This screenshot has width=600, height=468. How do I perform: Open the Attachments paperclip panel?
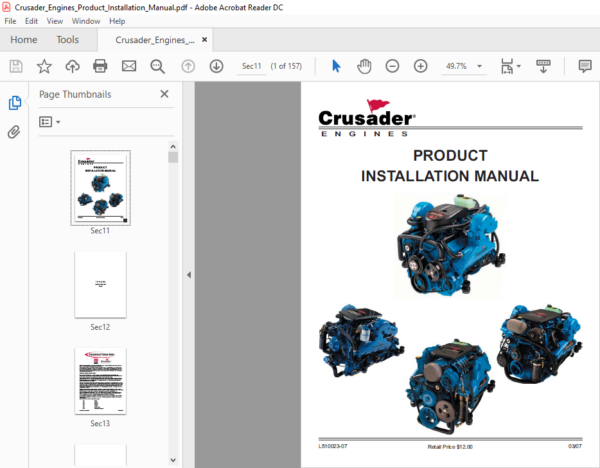14,132
